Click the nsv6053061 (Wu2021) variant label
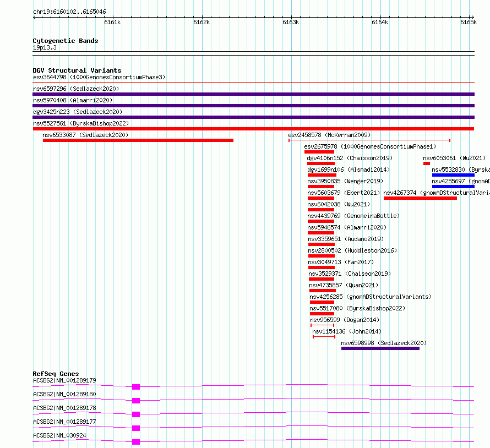Screen dimensions: 490x448 pyautogui.click(x=454, y=158)
